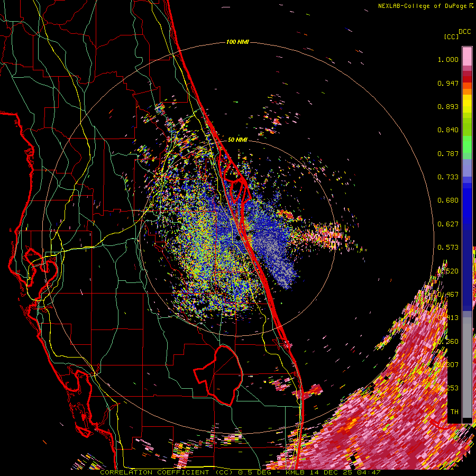Select the 0.467 scale label

coord(448,295)
